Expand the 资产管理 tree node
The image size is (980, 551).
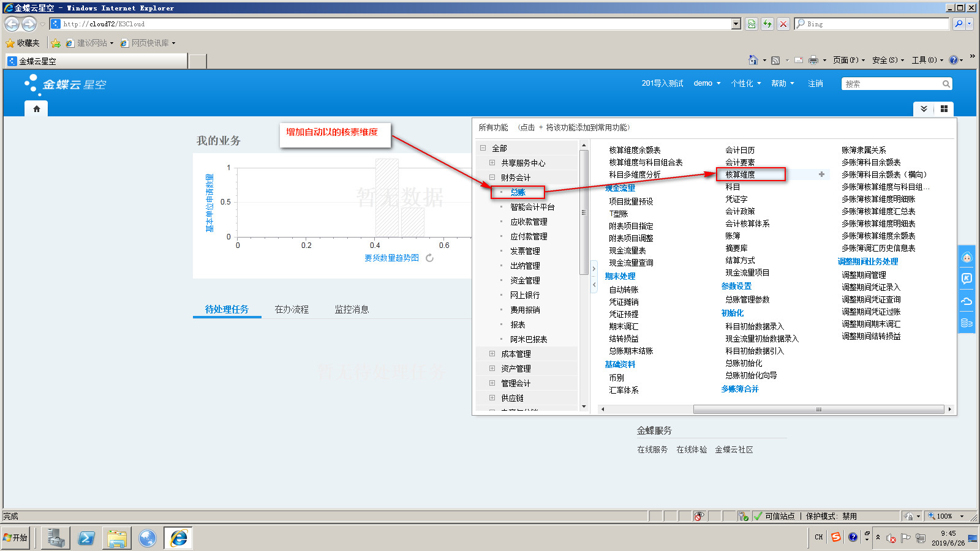[492, 369]
